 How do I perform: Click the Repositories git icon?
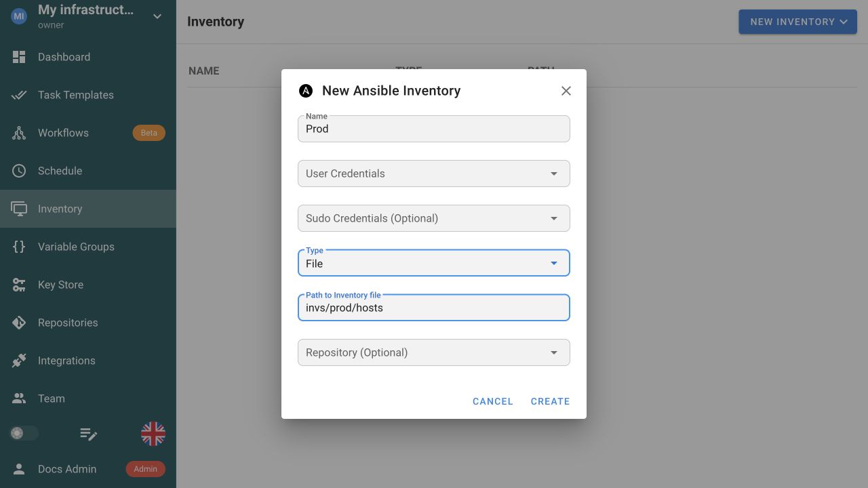(x=19, y=323)
